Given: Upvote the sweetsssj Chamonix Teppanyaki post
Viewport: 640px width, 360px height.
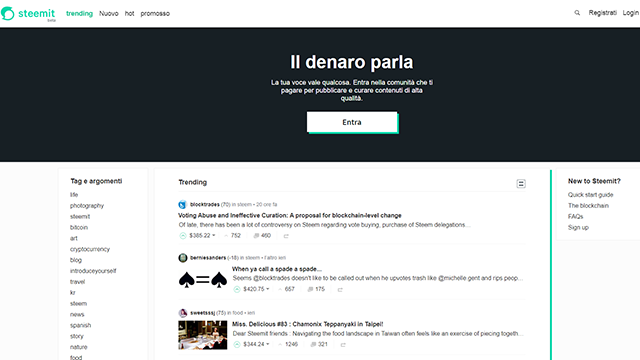Looking at the screenshot, I should 237,344.
